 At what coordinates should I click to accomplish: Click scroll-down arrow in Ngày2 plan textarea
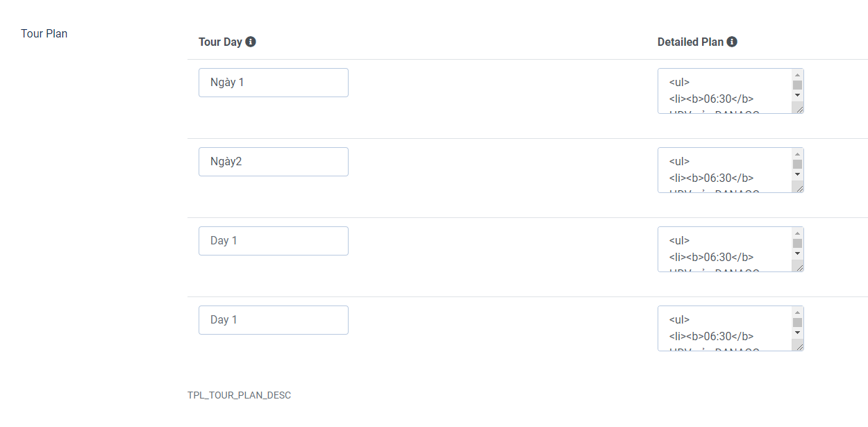click(797, 174)
